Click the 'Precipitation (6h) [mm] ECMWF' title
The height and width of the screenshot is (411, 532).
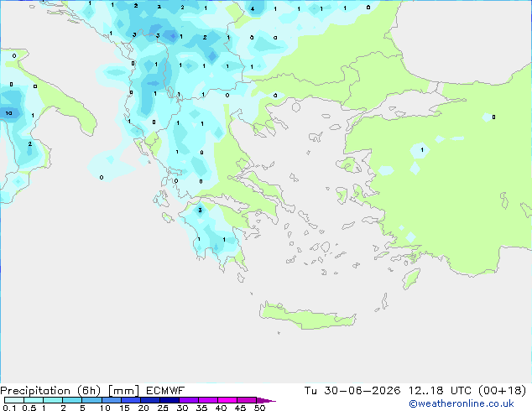92,391
